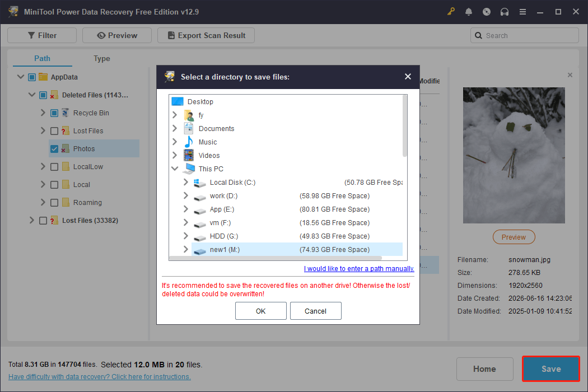
Task: Uncheck the Photos checkbox
Action: tap(54, 149)
